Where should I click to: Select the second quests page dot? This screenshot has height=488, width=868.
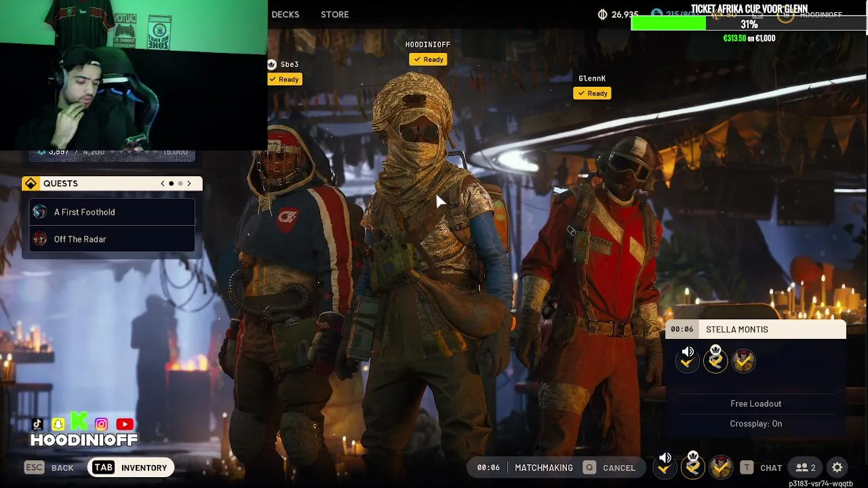(180, 184)
